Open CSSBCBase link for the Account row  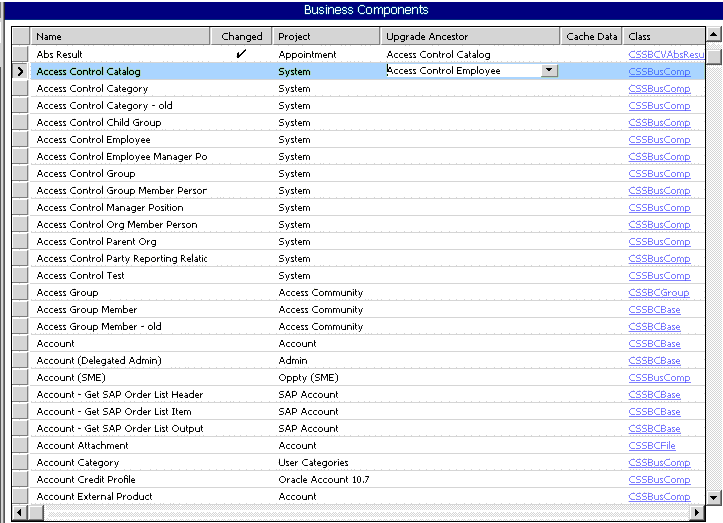(654, 344)
